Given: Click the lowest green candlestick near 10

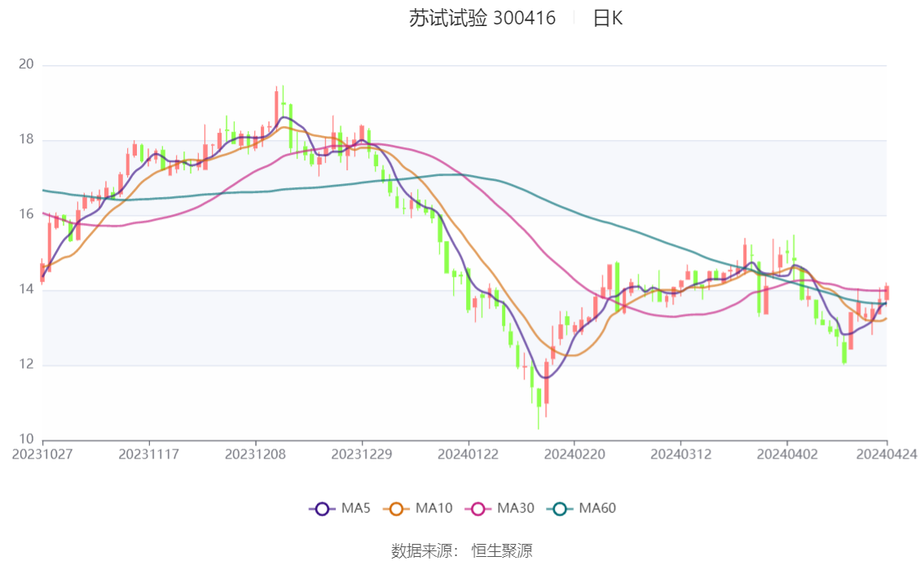Looking at the screenshot, I should (539, 397).
